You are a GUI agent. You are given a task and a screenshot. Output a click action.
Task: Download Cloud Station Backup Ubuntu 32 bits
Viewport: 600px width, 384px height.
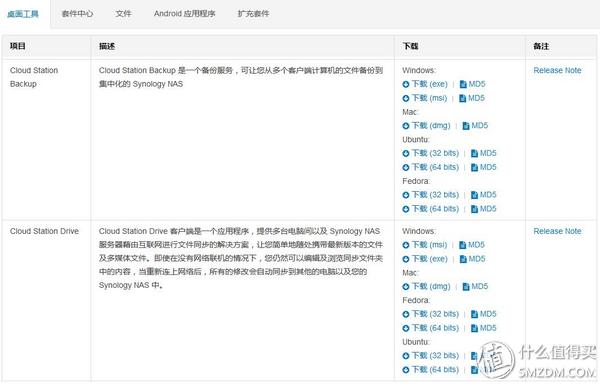click(430, 153)
